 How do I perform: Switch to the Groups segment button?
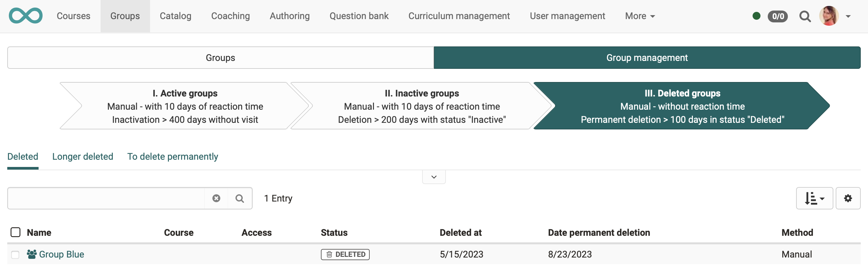[220, 58]
